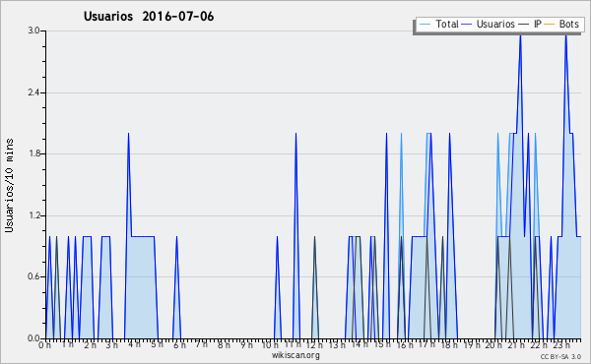Click the Total legend entry
Screen dimensions: 591x364
(x=438, y=24)
